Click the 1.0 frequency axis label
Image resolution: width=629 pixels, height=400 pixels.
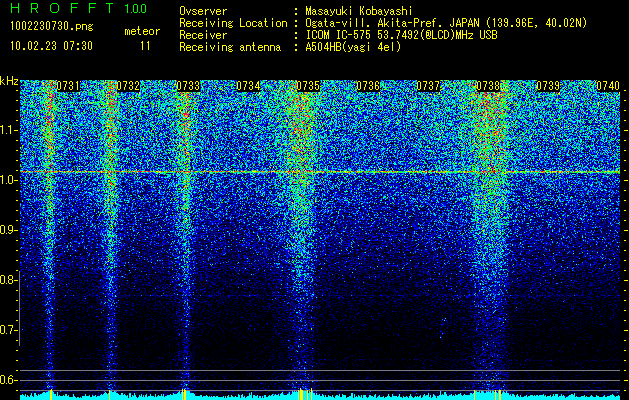pos(8,180)
